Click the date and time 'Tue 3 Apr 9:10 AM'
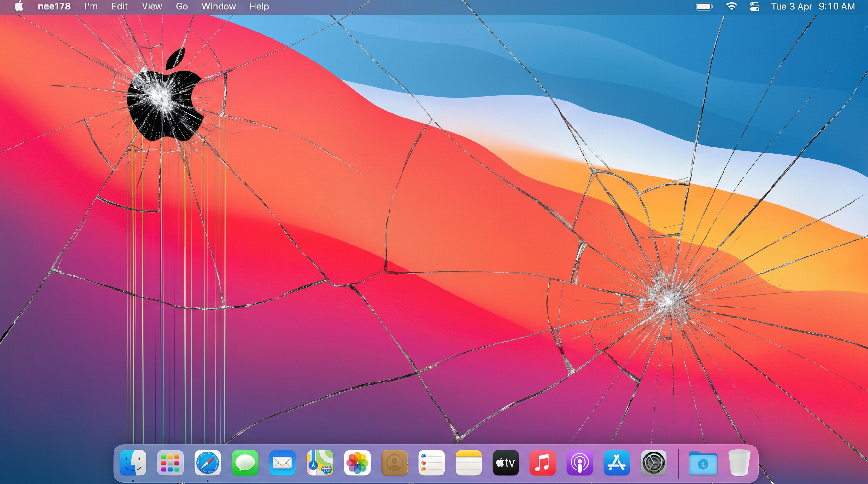 [x=813, y=6]
